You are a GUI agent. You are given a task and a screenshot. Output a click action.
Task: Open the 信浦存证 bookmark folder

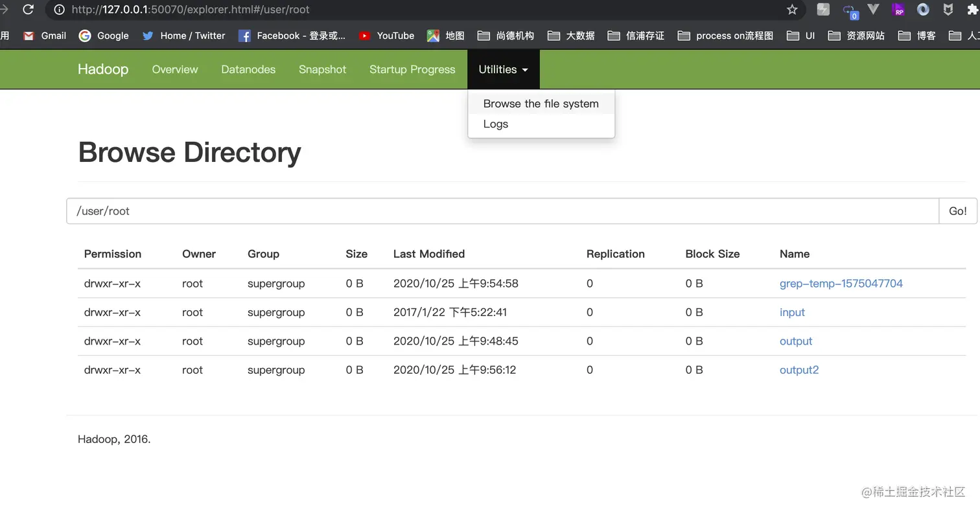pos(636,36)
